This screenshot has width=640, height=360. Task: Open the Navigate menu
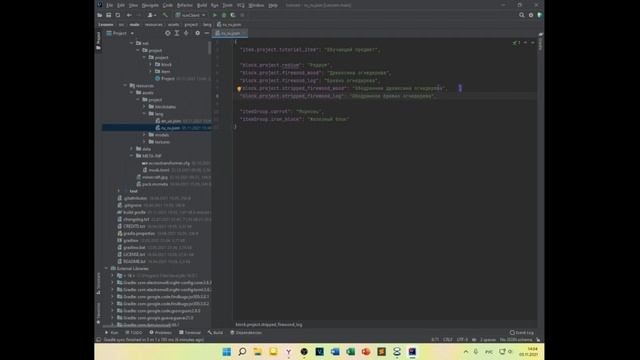point(150,5)
